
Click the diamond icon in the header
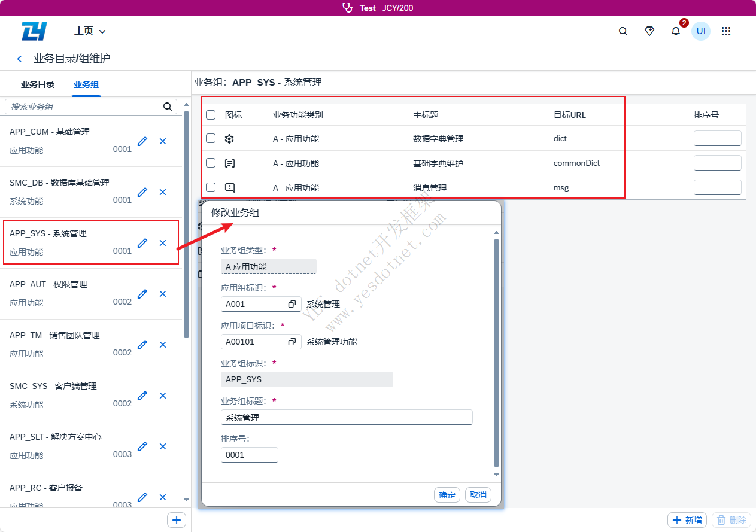[x=649, y=31]
